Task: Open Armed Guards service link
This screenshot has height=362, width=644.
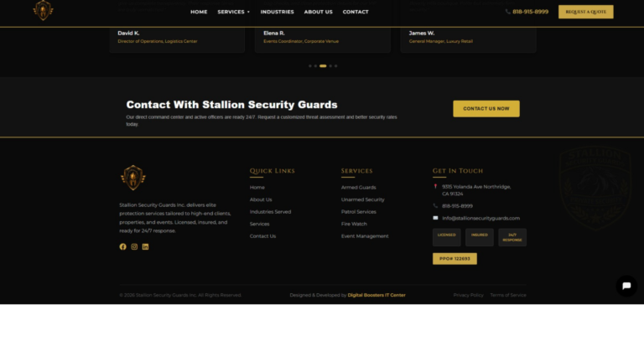Action: (359, 187)
